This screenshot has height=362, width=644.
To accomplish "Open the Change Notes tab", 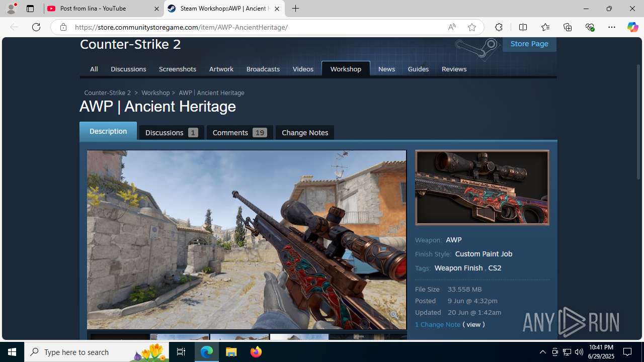I will point(305,133).
